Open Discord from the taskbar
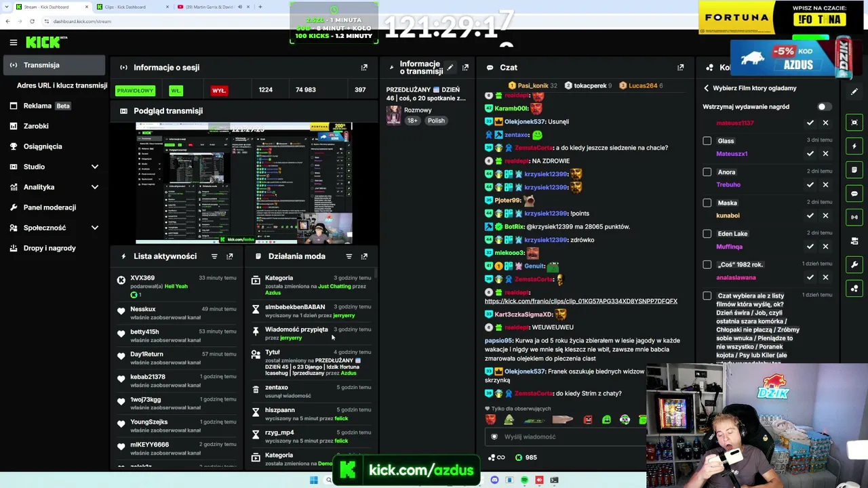 494,480
